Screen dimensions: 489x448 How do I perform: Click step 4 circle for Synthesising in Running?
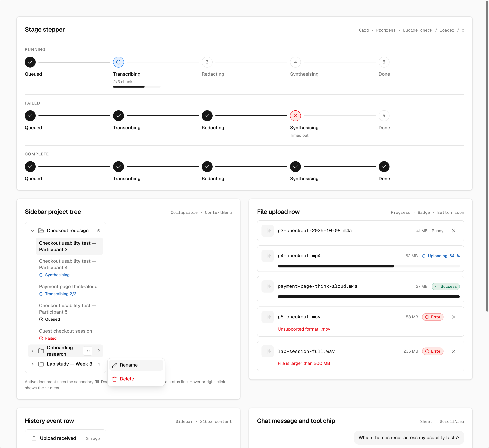(295, 62)
